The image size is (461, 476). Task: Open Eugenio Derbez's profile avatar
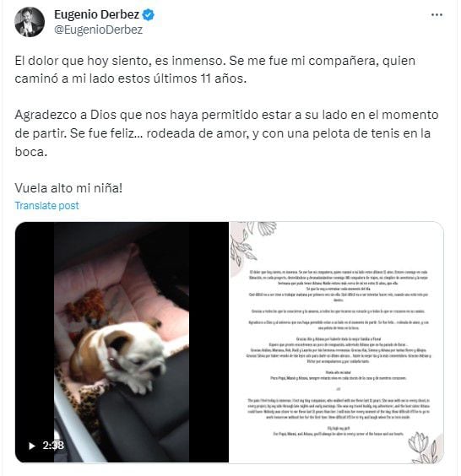(30, 22)
